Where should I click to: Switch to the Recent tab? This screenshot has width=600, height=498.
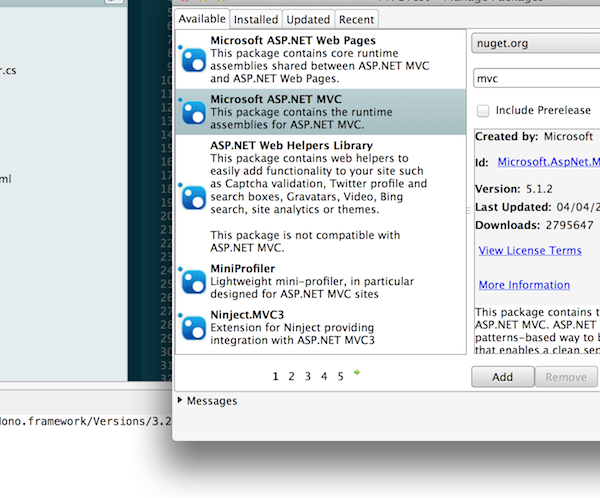[x=356, y=20]
